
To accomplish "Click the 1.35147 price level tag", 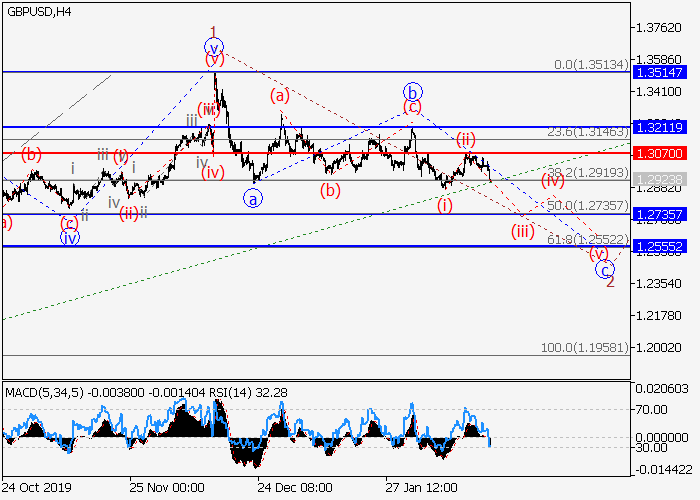I will pos(664,72).
